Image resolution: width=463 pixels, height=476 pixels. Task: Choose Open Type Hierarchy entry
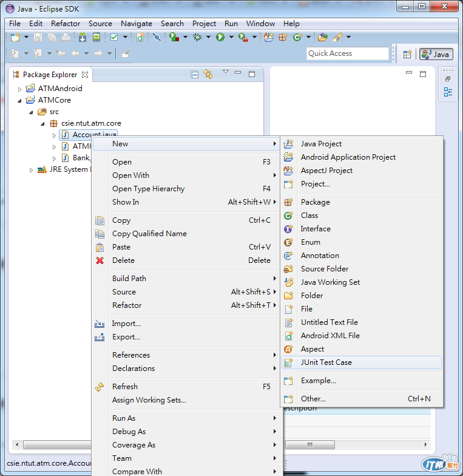[x=186, y=189]
